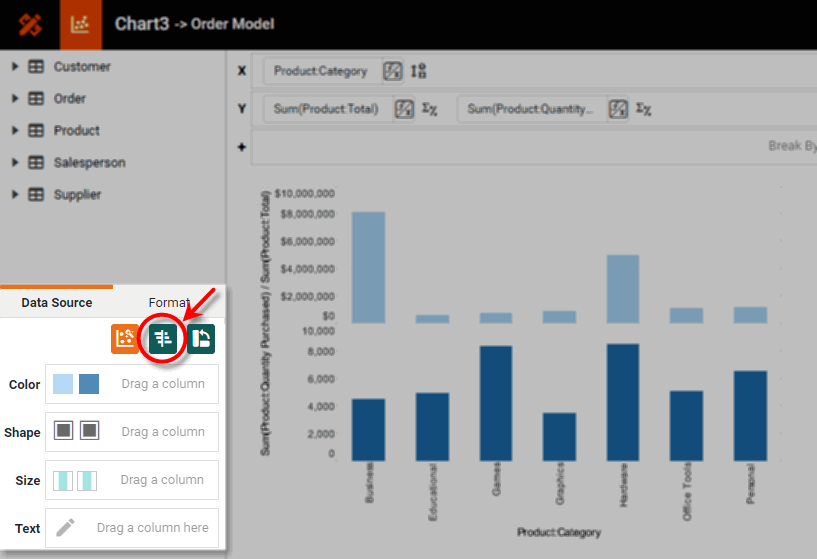
Task: Select the Data Source tab
Action: tap(57, 302)
